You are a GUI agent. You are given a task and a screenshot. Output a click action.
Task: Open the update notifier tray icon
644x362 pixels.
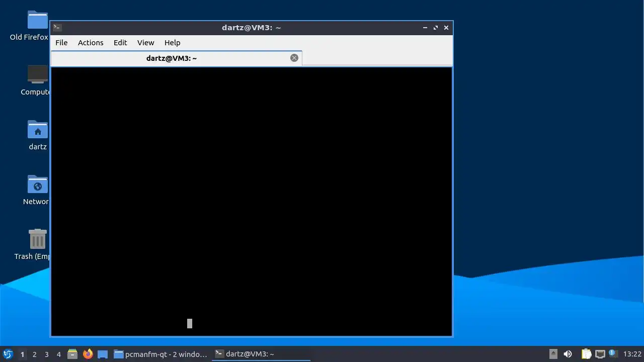click(612, 353)
